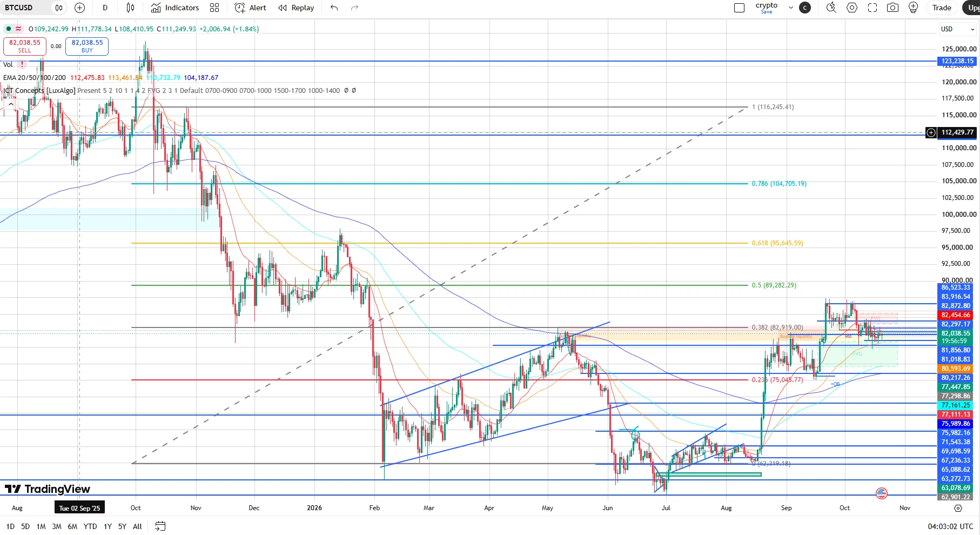This screenshot has height=535, width=980.
Task: Click the SELL 82,038.55 button
Action: (x=25, y=46)
